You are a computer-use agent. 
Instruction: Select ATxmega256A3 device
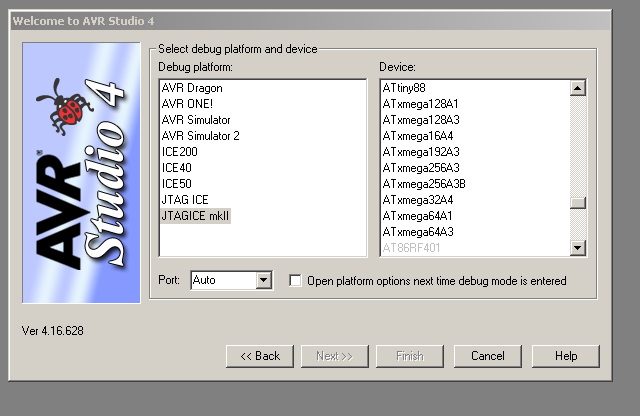421,167
